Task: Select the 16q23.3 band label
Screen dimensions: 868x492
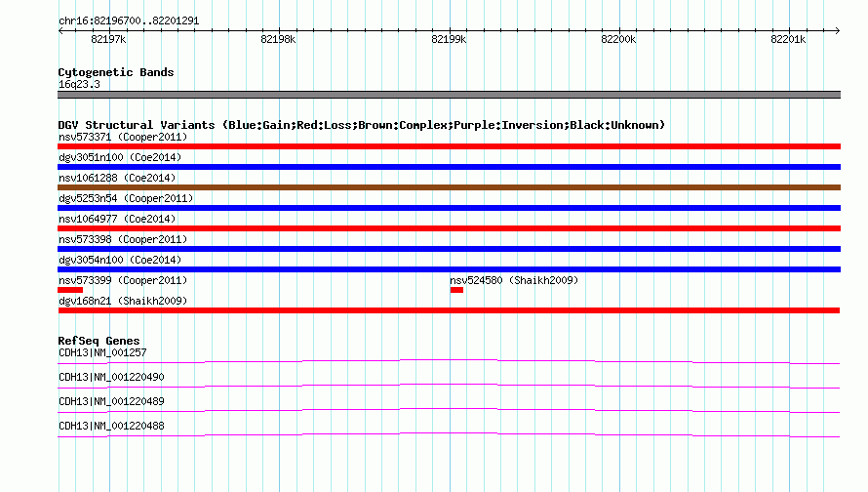Action: 79,84
